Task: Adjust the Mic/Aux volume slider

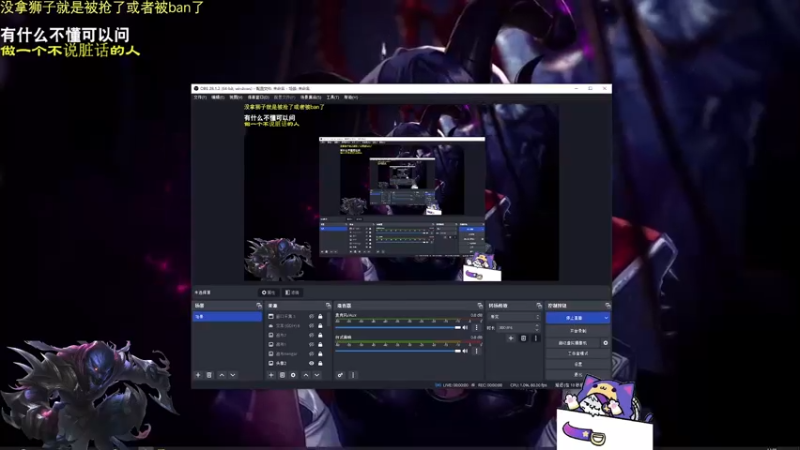Action: pos(398,328)
